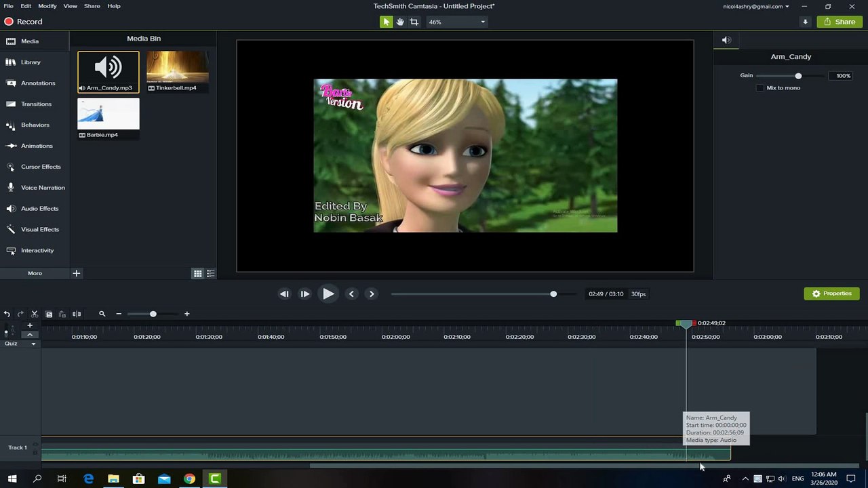
Task: Jump to the next clip marker arrow
Action: click(x=372, y=294)
